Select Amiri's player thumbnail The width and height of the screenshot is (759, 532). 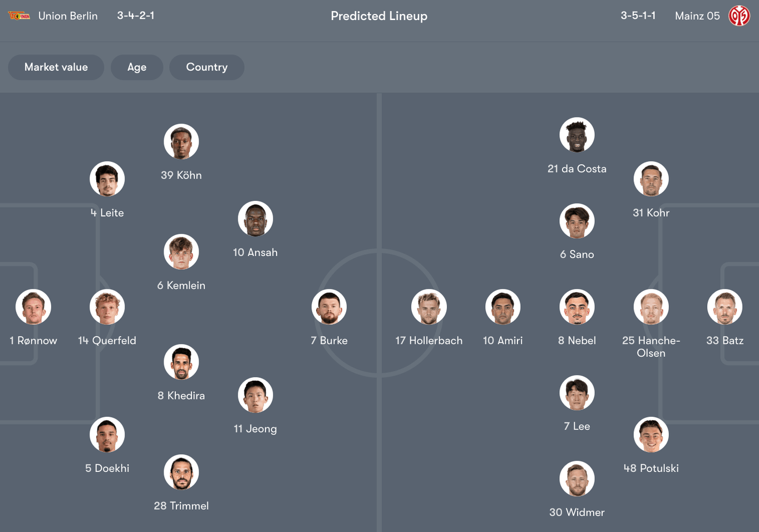coord(502,307)
